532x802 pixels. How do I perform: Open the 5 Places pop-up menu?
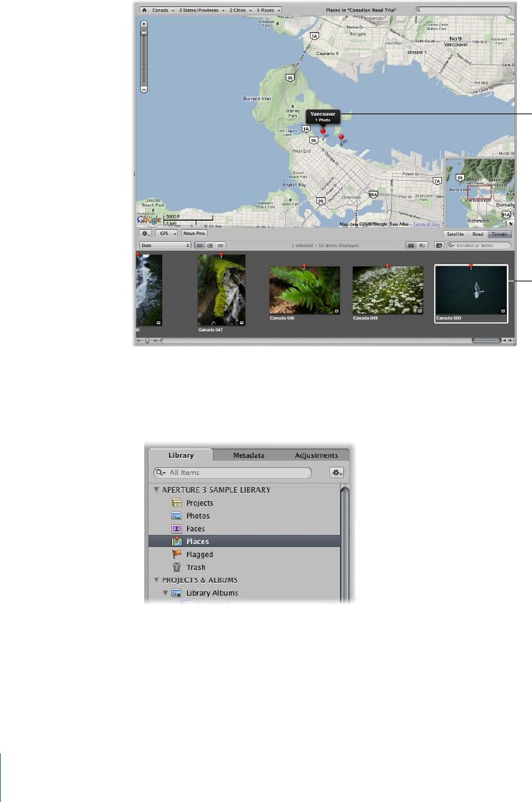click(x=268, y=10)
